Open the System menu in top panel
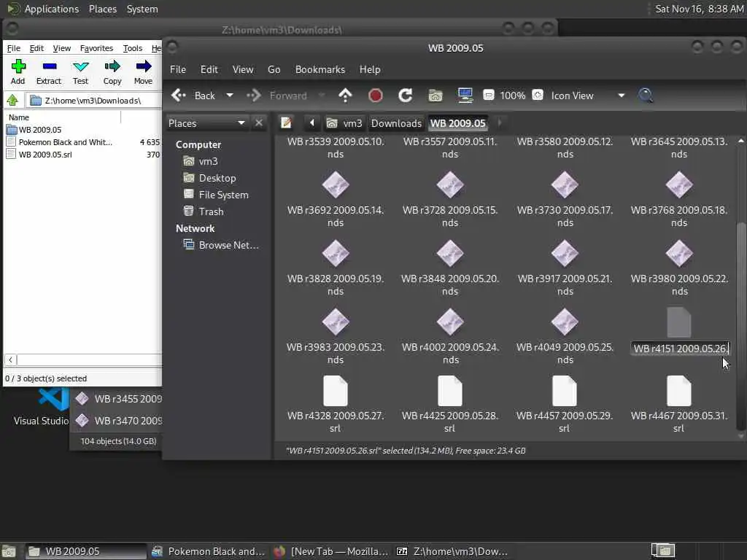 pyautogui.click(x=142, y=9)
